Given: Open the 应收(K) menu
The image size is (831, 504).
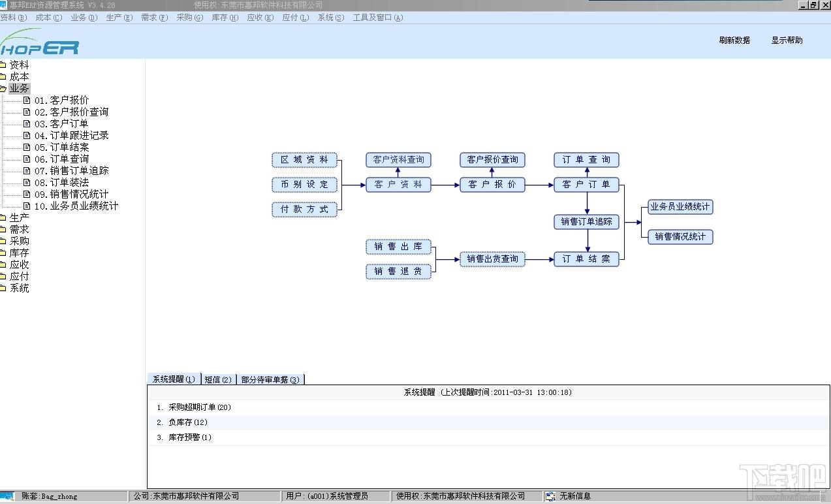Looking at the screenshot, I should pyautogui.click(x=260, y=18).
